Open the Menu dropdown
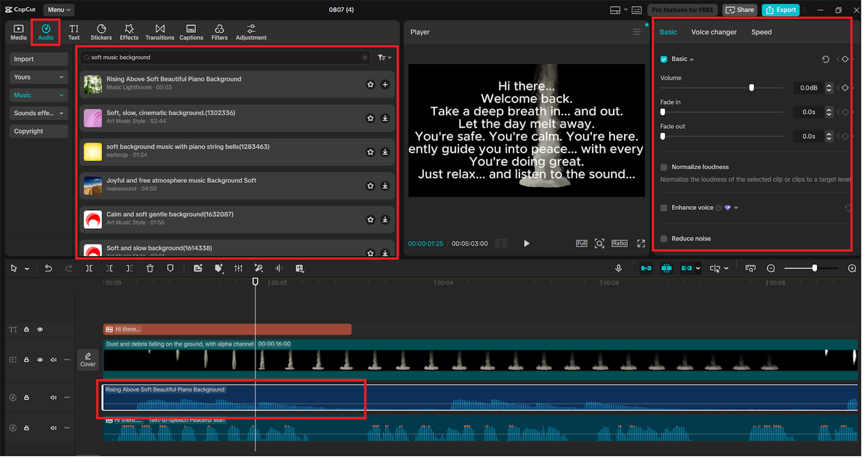The image size is (868, 458). click(x=59, y=10)
